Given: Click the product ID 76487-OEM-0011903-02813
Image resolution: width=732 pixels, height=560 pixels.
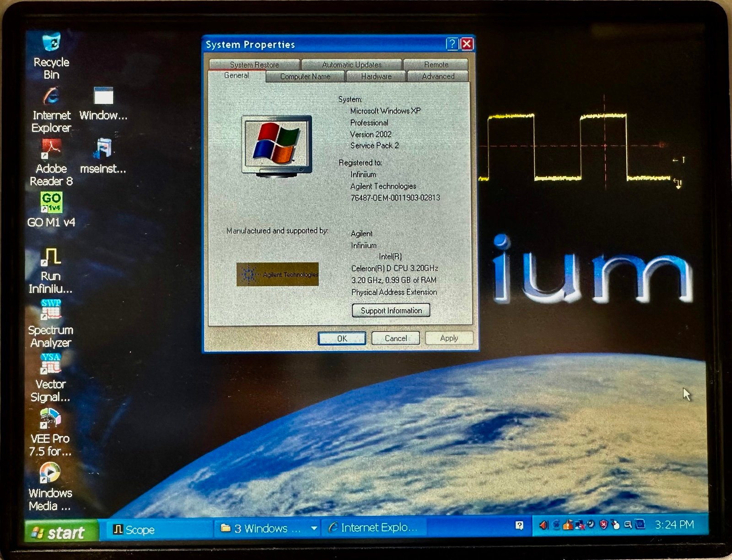Looking at the screenshot, I should click(x=395, y=198).
